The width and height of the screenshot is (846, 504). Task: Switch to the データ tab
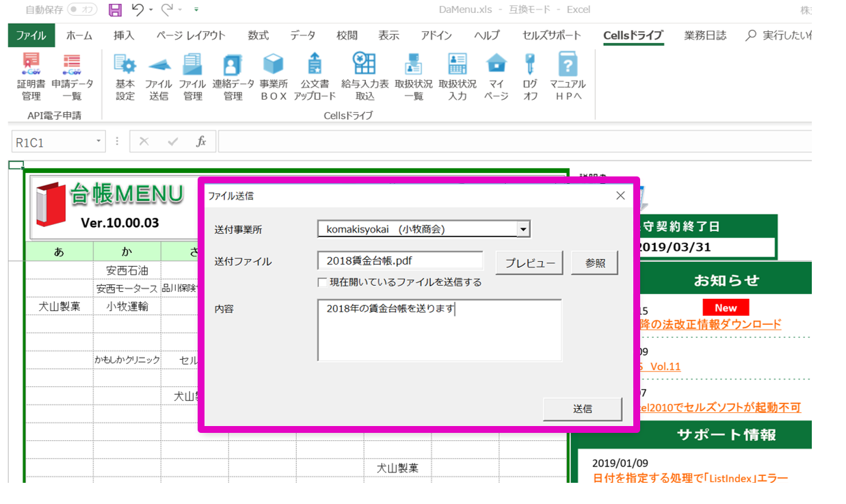(x=302, y=36)
